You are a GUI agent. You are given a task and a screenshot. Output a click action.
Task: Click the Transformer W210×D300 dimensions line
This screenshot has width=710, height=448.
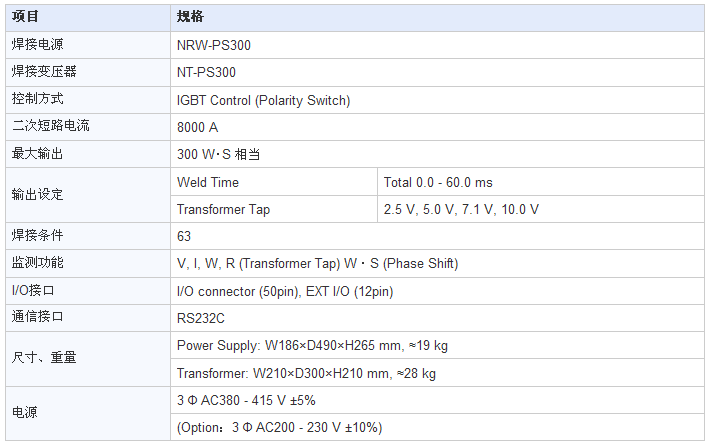(x=306, y=373)
